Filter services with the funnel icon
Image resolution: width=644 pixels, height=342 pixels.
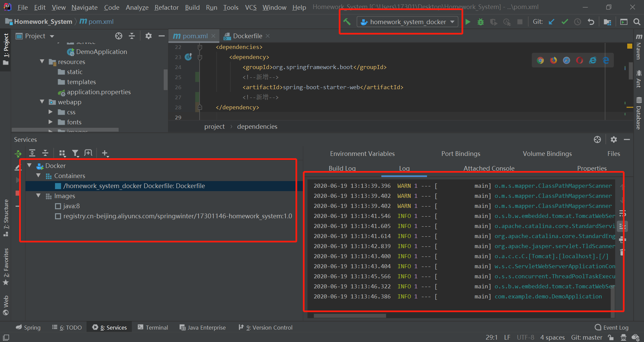[x=75, y=153]
